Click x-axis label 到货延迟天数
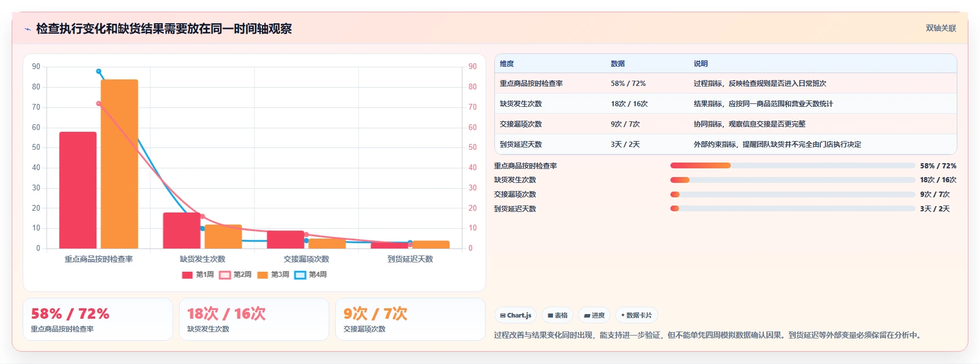 point(410,259)
